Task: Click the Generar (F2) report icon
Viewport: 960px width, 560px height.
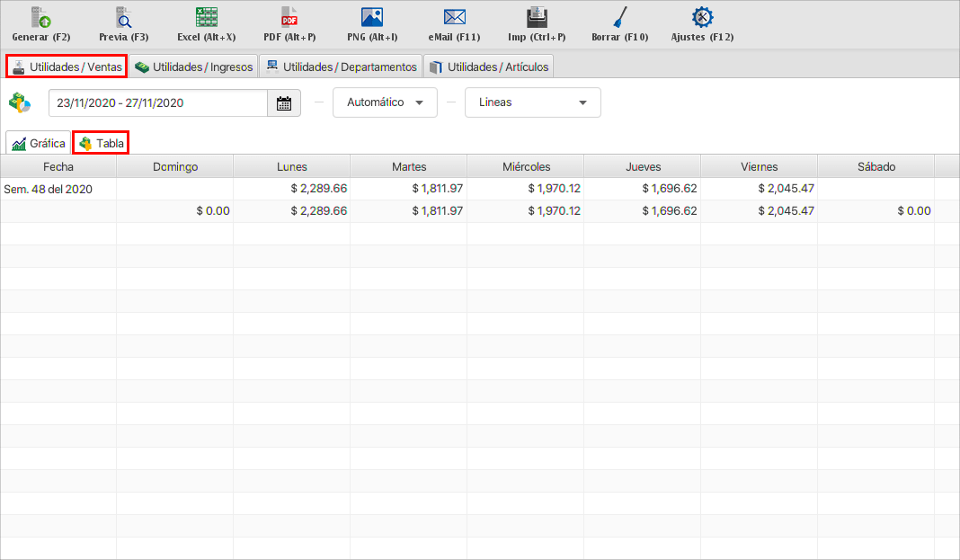Action: pos(41,18)
